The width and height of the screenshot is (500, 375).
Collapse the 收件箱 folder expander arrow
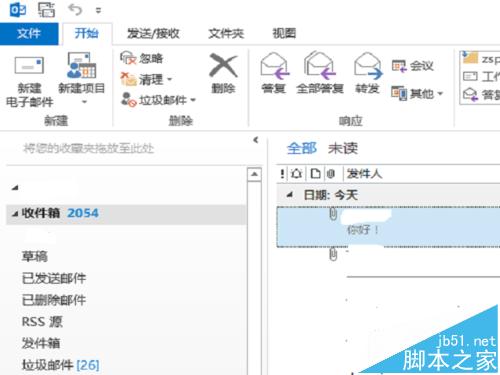[x=15, y=214]
